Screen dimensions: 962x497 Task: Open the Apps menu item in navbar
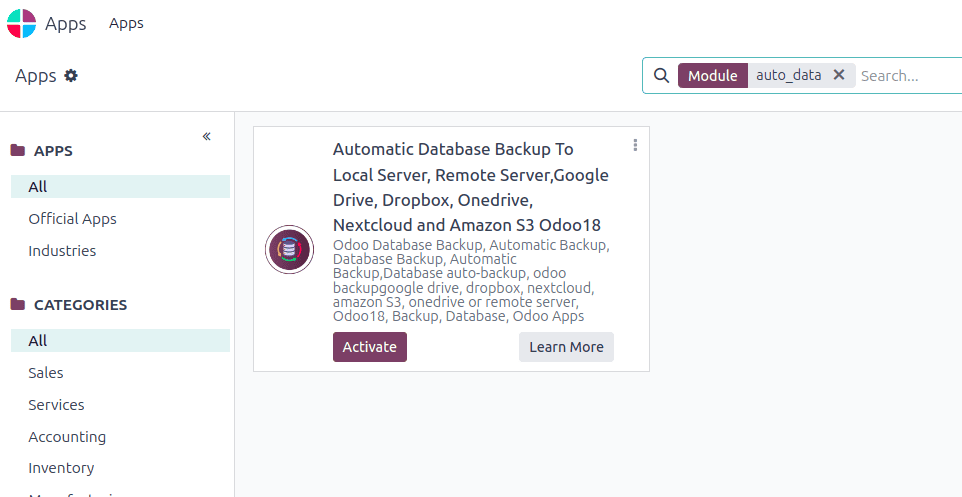coord(126,23)
